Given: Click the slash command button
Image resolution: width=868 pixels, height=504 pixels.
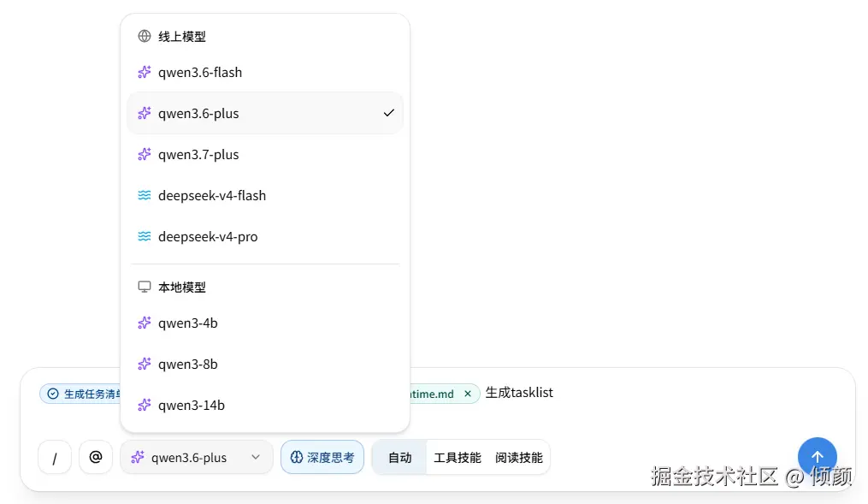Looking at the screenshot, I should pos(54,458).
